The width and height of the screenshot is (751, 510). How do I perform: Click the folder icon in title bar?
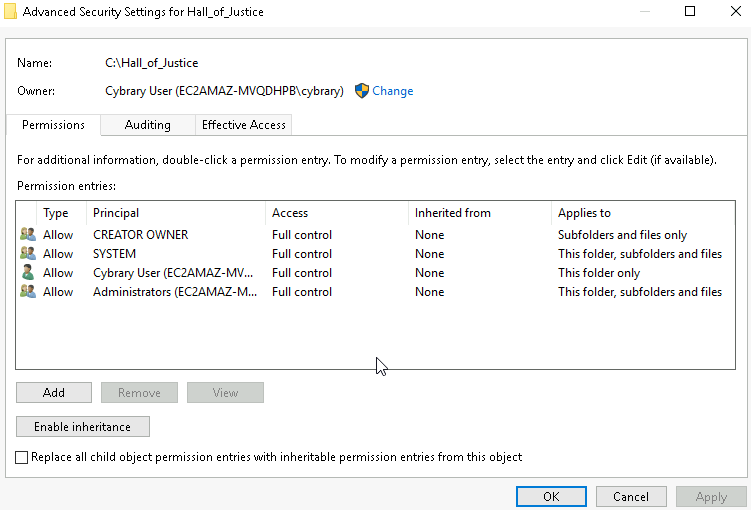click(x=10, y=12)
